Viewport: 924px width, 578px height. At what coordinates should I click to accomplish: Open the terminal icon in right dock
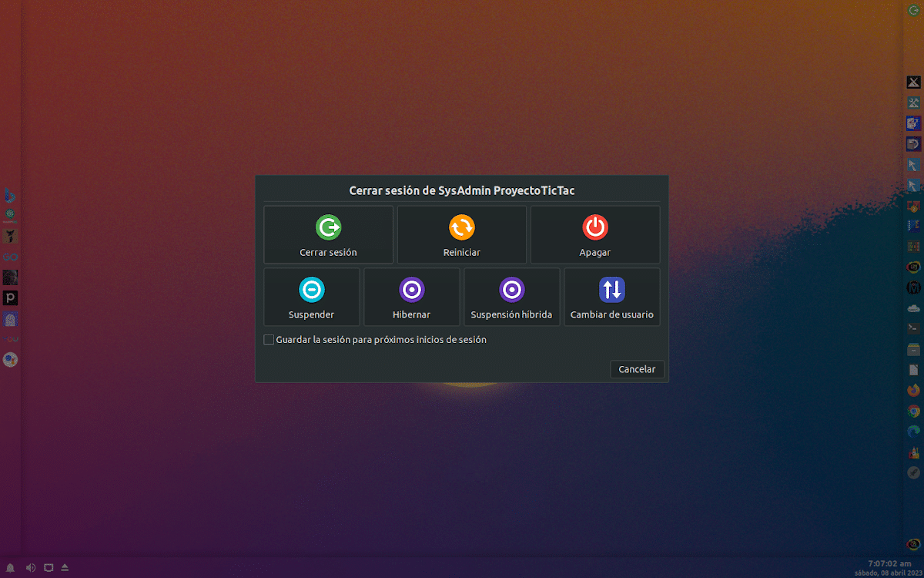[914, 328]
